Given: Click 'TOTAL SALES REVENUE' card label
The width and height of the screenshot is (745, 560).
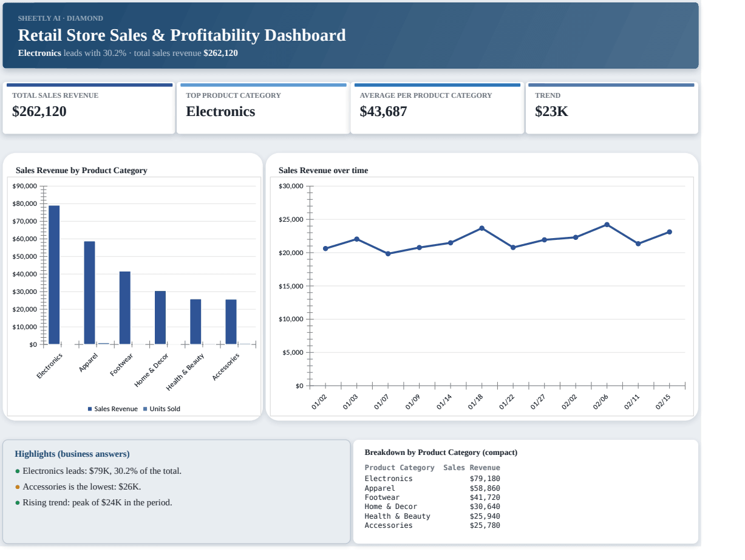Looking at the screenshot, I should click(55, 95).
